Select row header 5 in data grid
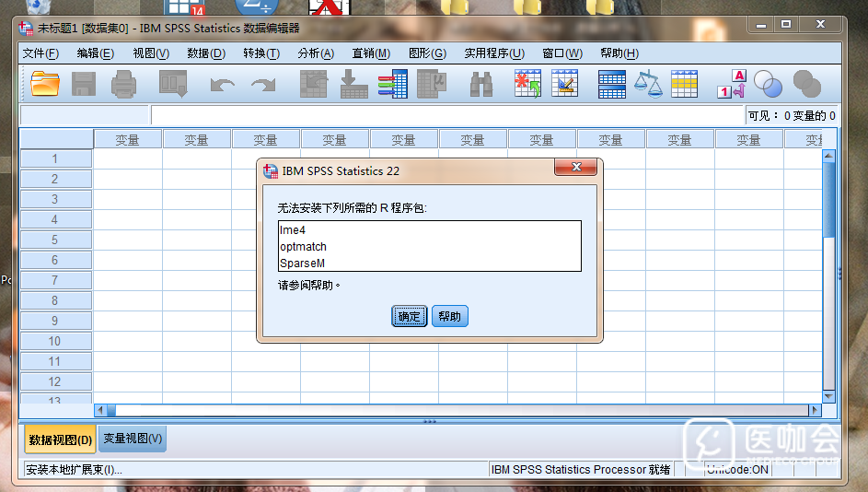This screenshot has width=868, height=492. click(x=55, y=240)
